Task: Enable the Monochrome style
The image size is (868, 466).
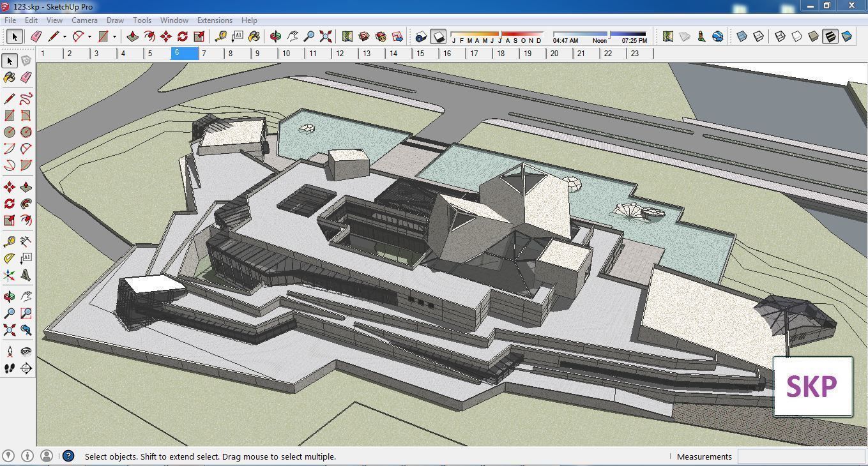Action: coord(847,36)
